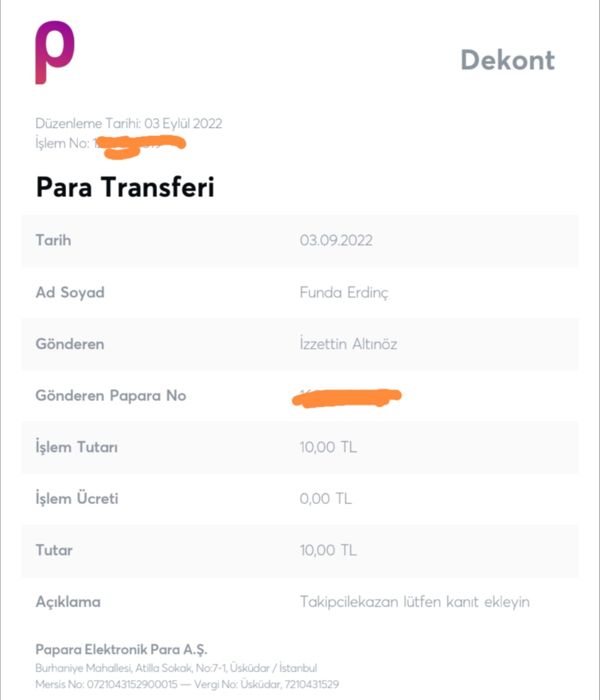600x700 pixels.
Task: Click the İşlem Ücreti label
Action: [77, 499]
